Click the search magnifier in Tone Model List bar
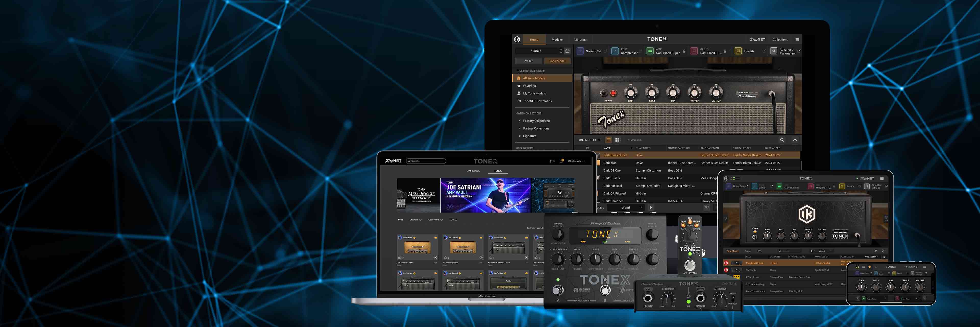The image size is (980, 327). tap(782, 140)
